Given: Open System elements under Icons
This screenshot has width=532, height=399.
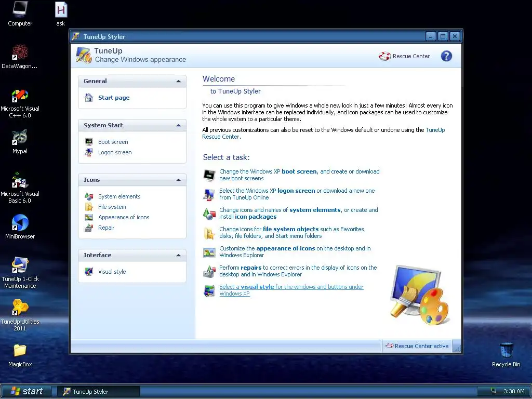Looking at the screenshot, I should click(119, 196).
